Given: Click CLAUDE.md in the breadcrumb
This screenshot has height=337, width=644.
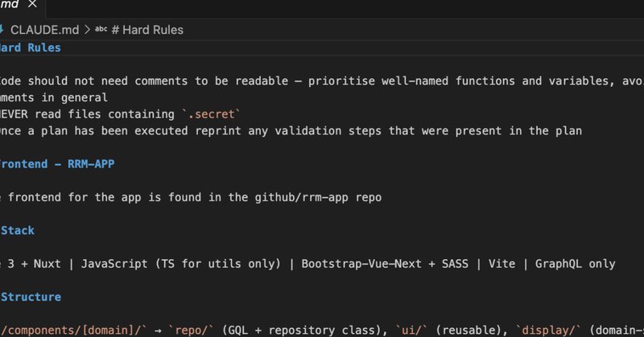Looking at the screenshot, I should (43, 30).
